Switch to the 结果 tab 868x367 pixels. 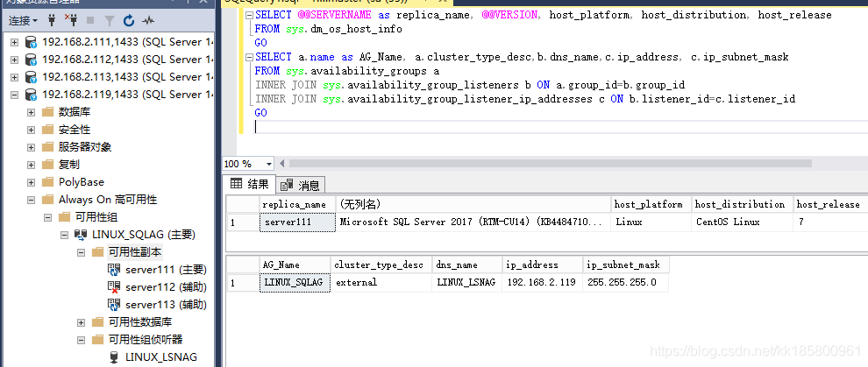(250, 185)
